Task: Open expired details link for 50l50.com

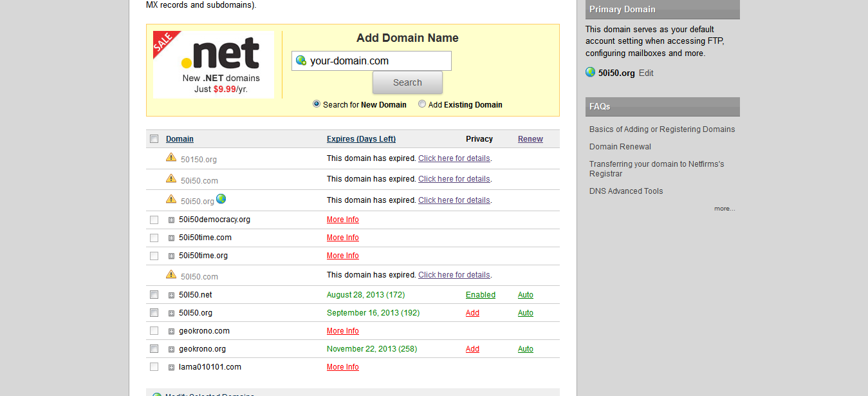Action: (x=454, y=275)
